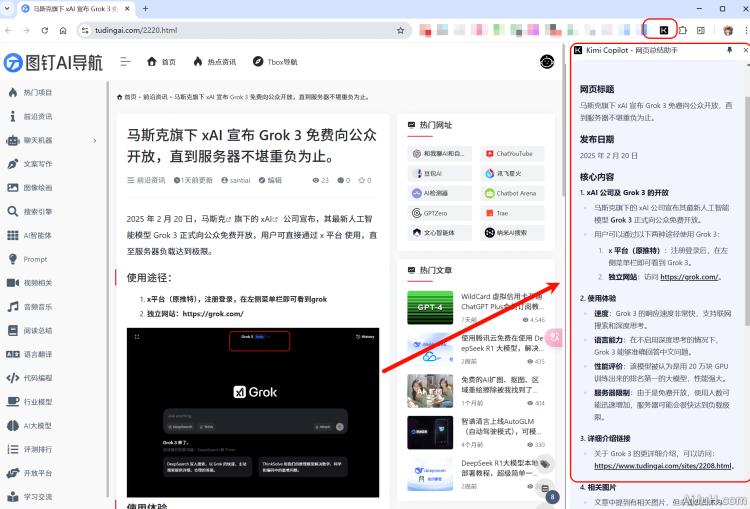The width and height of the screenshot is (750, 509).
Task: Open the tudingai.com/sites/2208.html link in Kimi
Action: (x=662, y=465)
